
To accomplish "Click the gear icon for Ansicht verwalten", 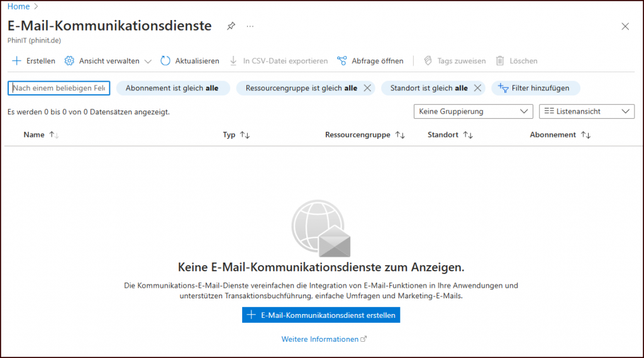I will click(69, 61).
